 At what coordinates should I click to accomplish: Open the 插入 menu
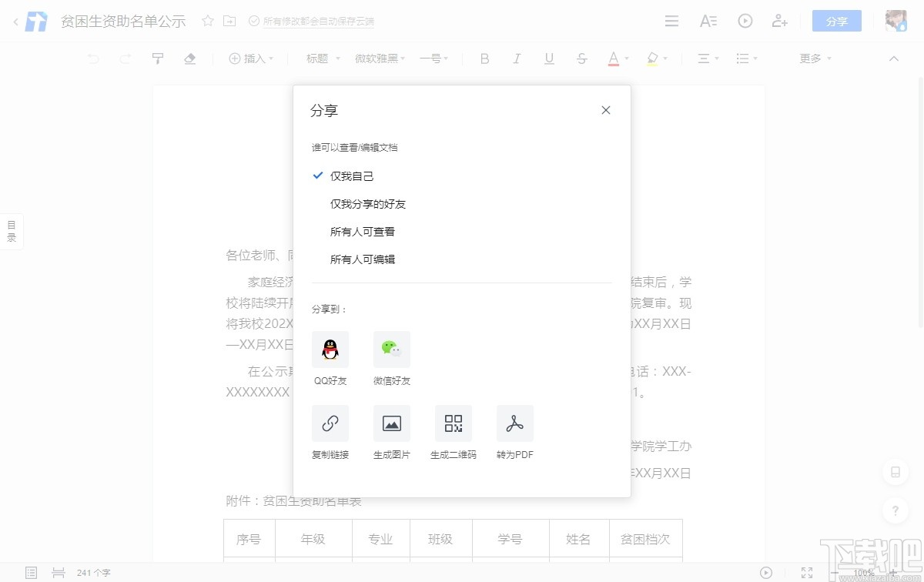(x=251, y=58)
